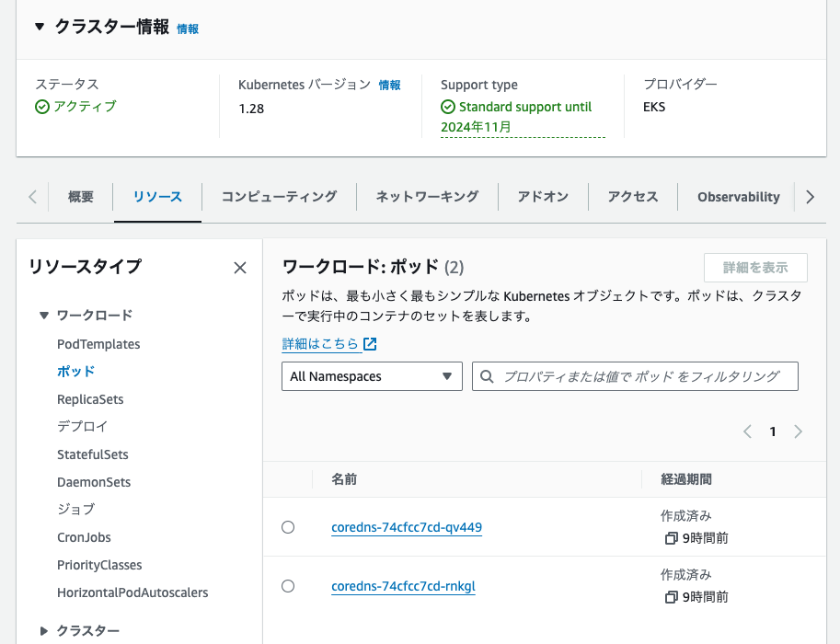Select PodTemplates resource type
The image size is (840, 644).
point(98,344)
